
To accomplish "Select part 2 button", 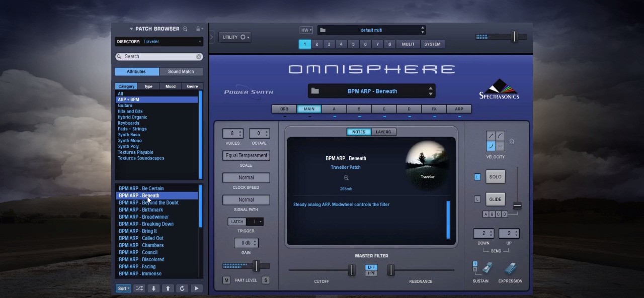I will [x=317, y=44].
